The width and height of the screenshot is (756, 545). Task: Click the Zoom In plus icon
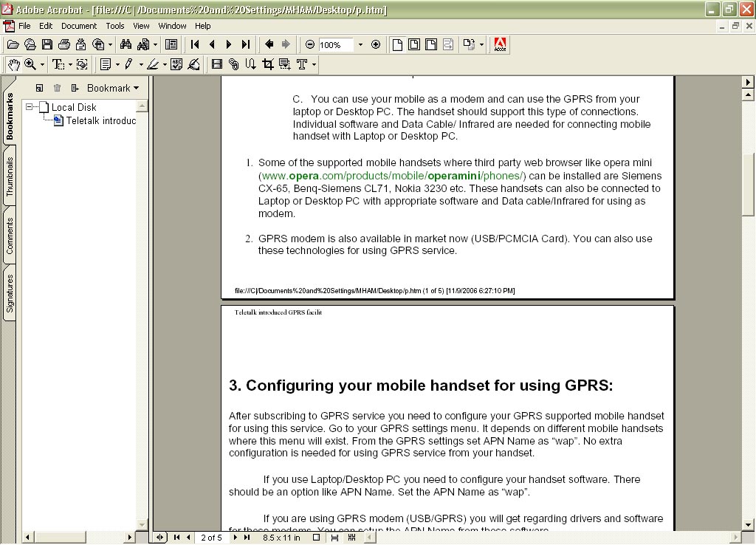(376, 45)
